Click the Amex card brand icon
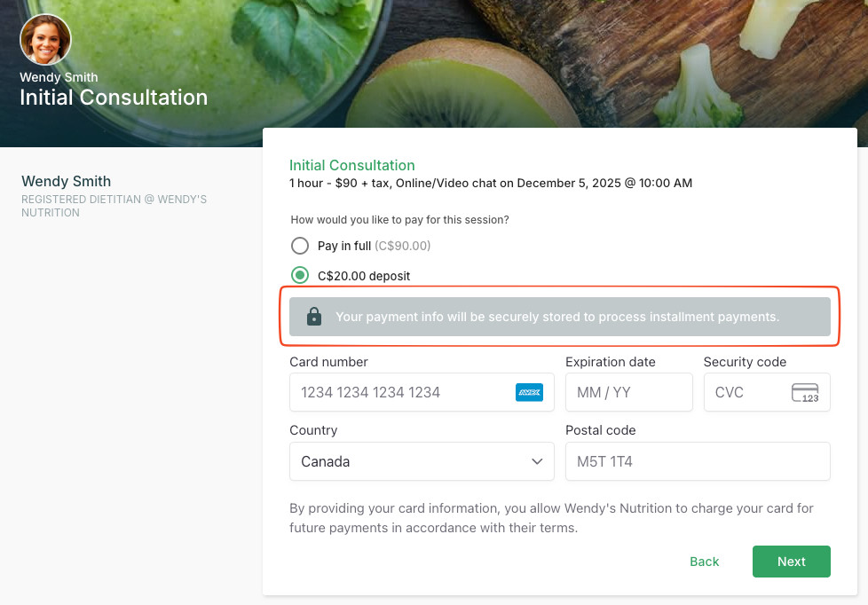Viewport: 868px width, 605px height. pyautogui.click(x=529, y=392)
